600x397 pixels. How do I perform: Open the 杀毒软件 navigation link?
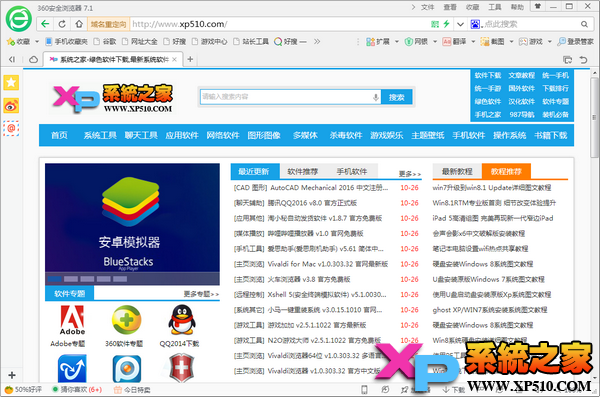[346, 135]
